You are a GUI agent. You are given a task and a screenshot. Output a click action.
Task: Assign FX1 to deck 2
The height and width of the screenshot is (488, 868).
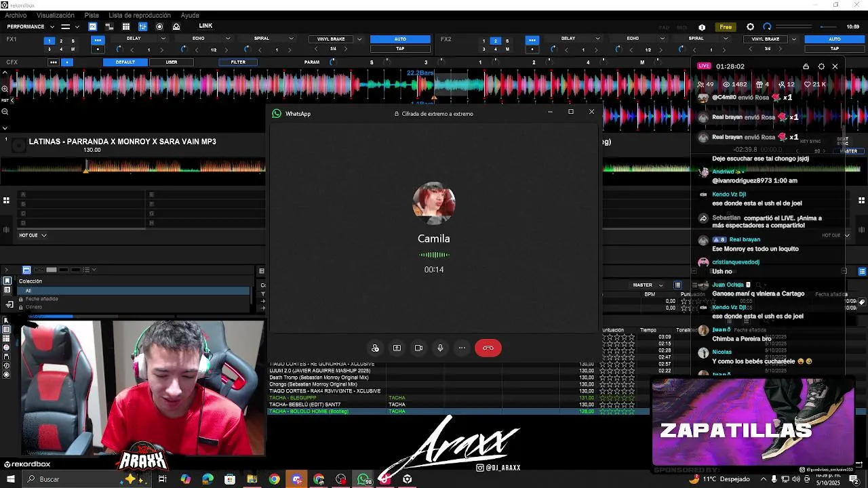(x=61, y=41)
